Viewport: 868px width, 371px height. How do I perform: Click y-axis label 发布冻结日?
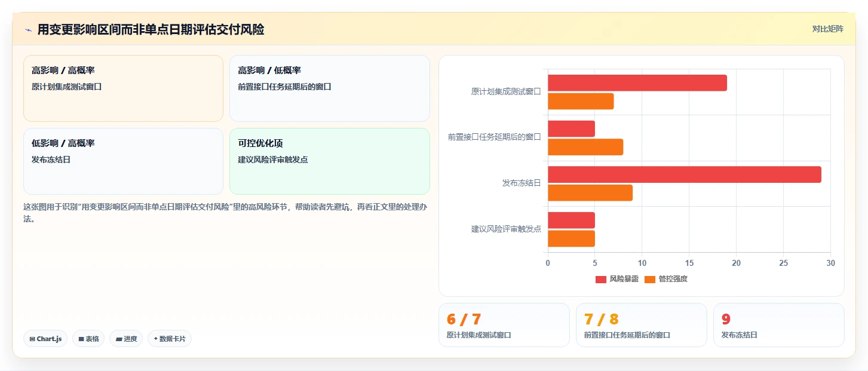coord(522,183)
